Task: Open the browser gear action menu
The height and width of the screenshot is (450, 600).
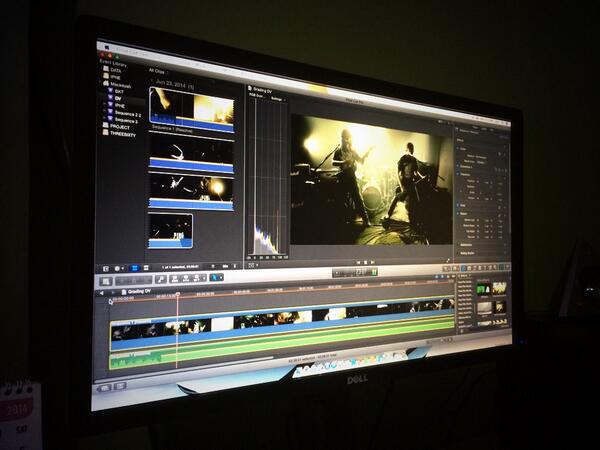Action: tap(119, 268)
